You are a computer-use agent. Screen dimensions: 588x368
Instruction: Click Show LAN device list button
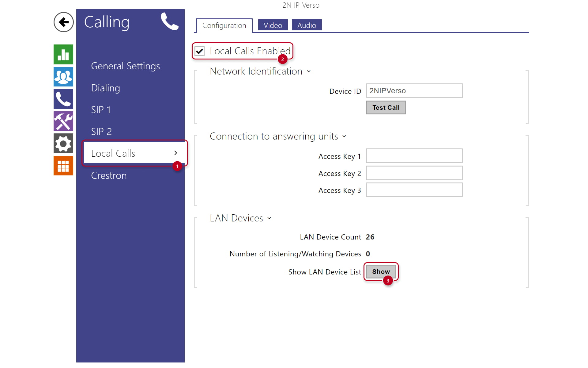tap(381, 272)
